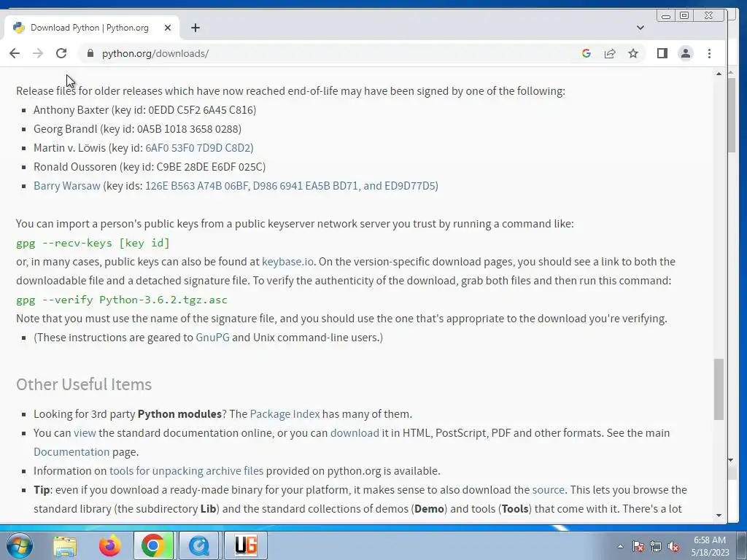The width and height of the screenshot is (747, 560).
Task: Open the blue Q app on taskbar
Action: point(198,545)
